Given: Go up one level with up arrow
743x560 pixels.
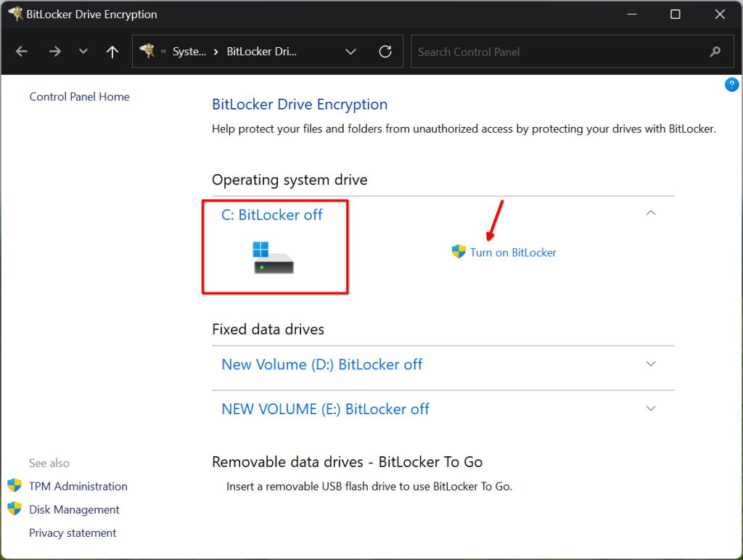Looking at the screenshot, I should pyautogui.click(x=112, y=52).
